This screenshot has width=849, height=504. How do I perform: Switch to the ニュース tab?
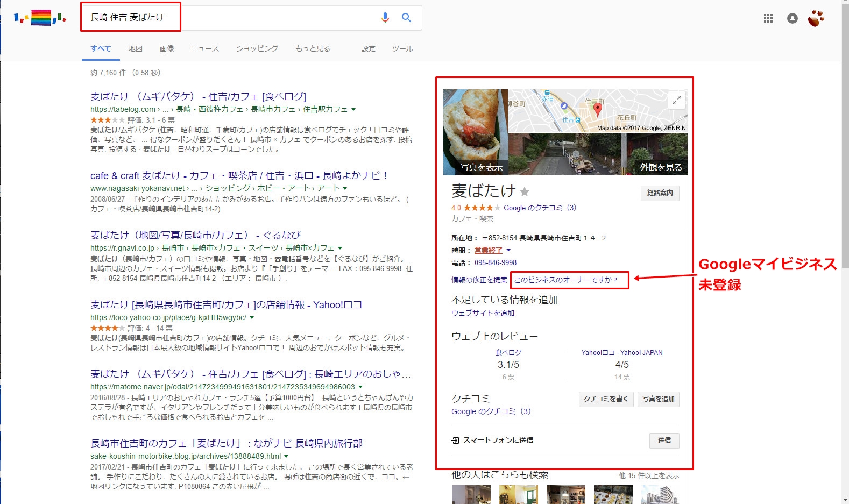point(205,48)
